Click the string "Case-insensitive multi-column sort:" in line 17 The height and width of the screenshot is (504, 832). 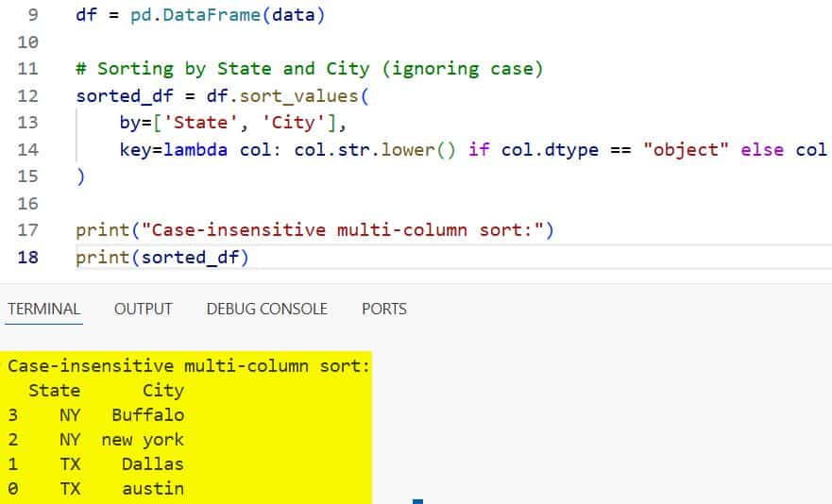pyautogui.click(x=343, y=230)
